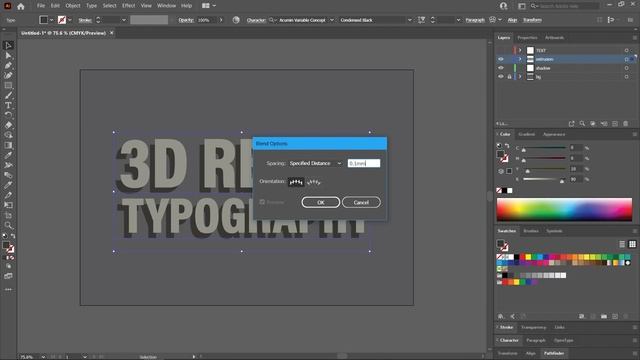Click Align link in control bar
640x360 pixels.
[x=512, y=20]
